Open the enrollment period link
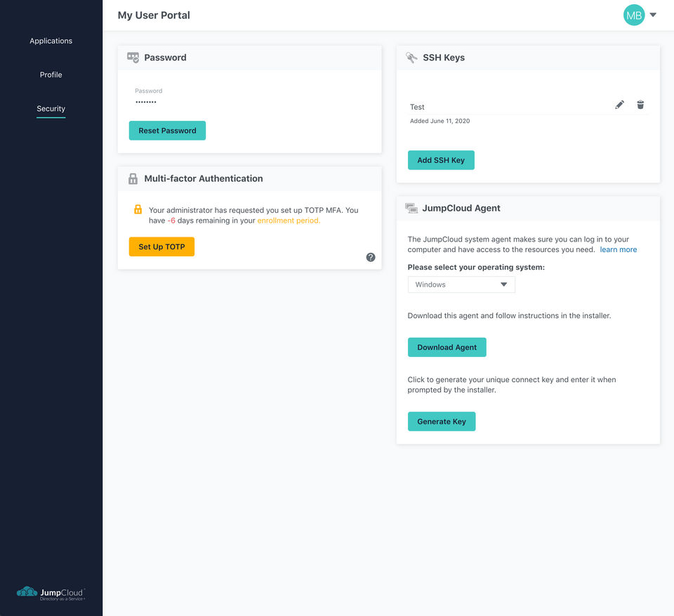This screenshot has width=674, height=616. point(289,221)
